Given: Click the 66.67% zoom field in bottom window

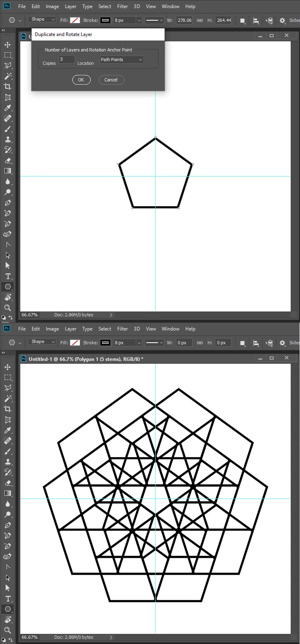Looking at the screenshot, I should click(30, 637).
